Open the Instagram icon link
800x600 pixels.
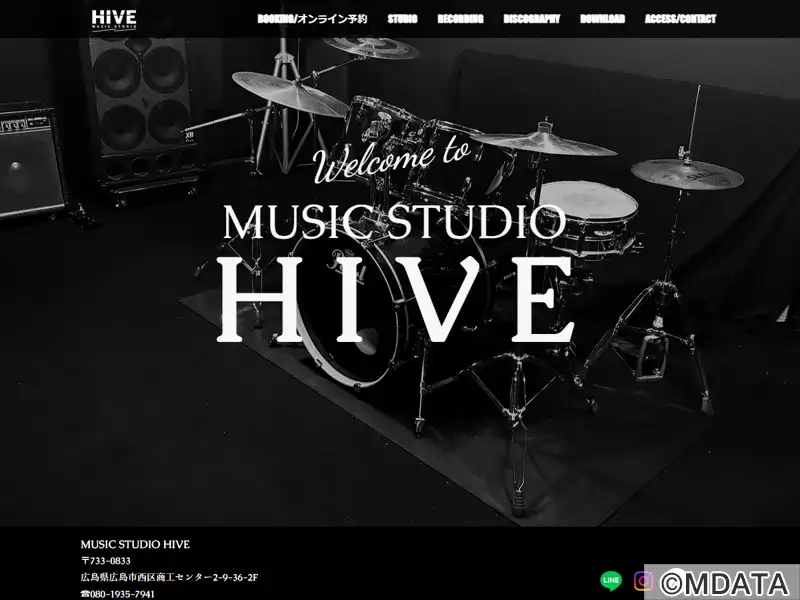(x=643, y=581)
